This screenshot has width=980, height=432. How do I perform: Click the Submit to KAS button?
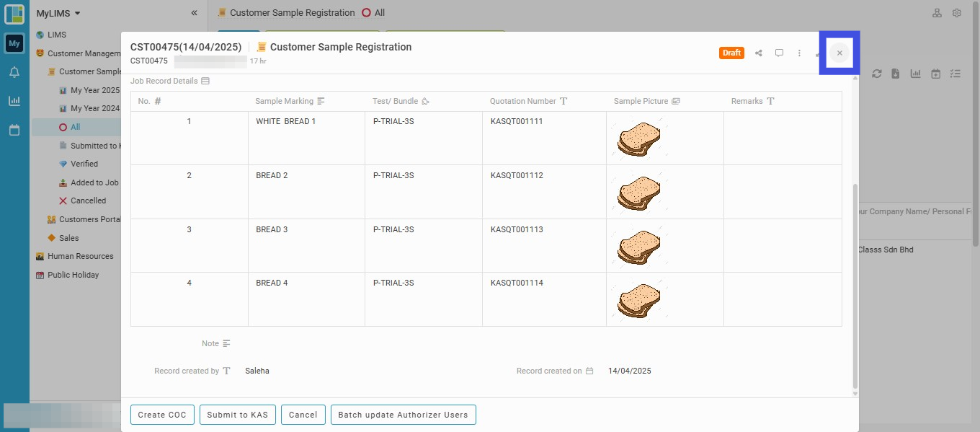(237, 415)
